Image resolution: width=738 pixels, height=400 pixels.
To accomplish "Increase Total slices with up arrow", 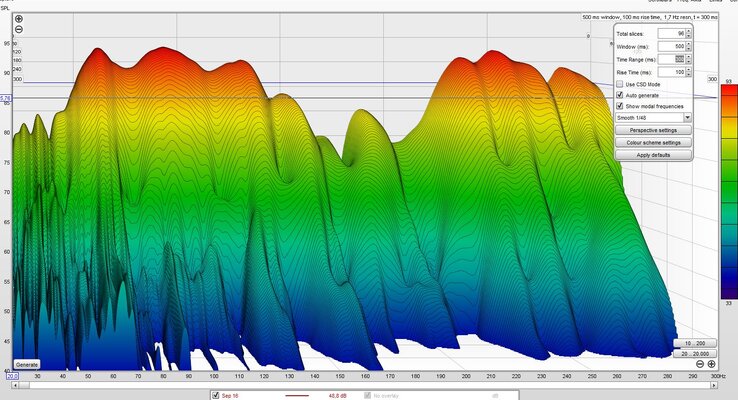I will click(689, 31).
